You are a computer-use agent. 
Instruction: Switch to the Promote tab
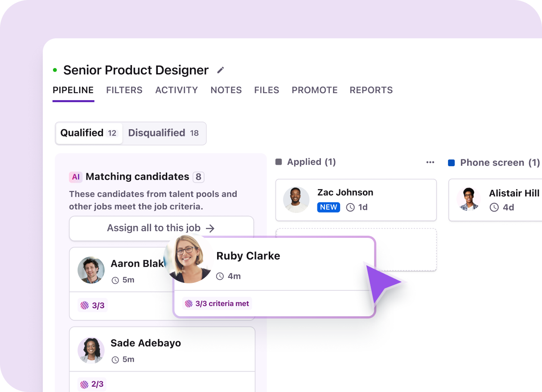315,90
